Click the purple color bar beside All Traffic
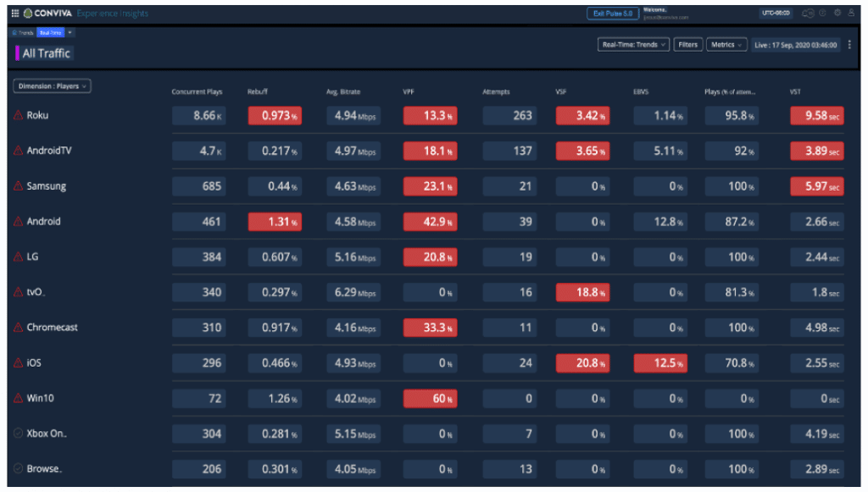The height and width of the screenshot is (492, 868). click(17, 53)
